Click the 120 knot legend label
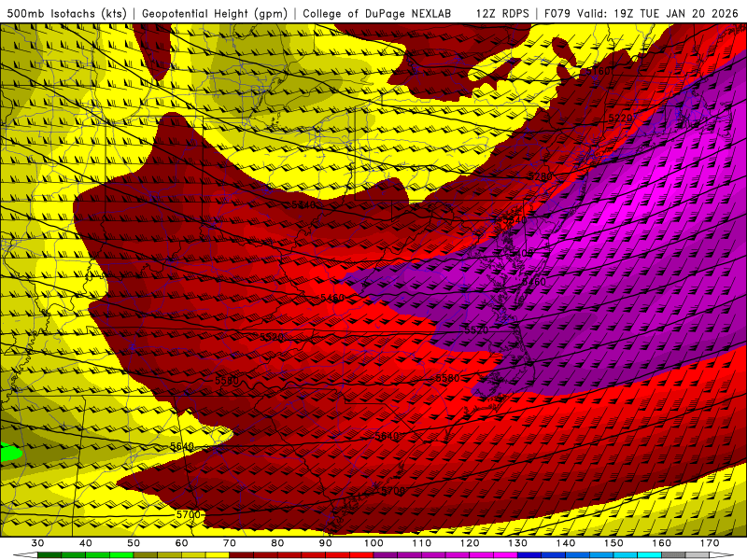The width and height of the screenshot is (747, 560). [x=470, y=543]
